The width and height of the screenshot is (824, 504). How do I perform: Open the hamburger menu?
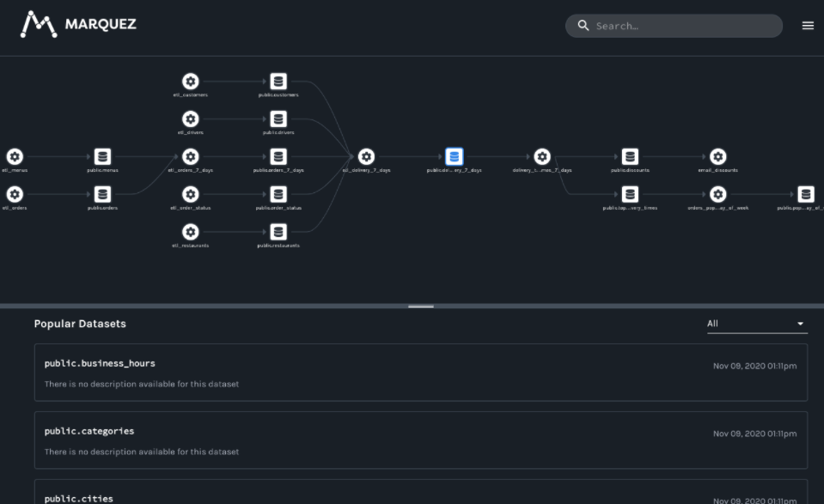point(809,26)
